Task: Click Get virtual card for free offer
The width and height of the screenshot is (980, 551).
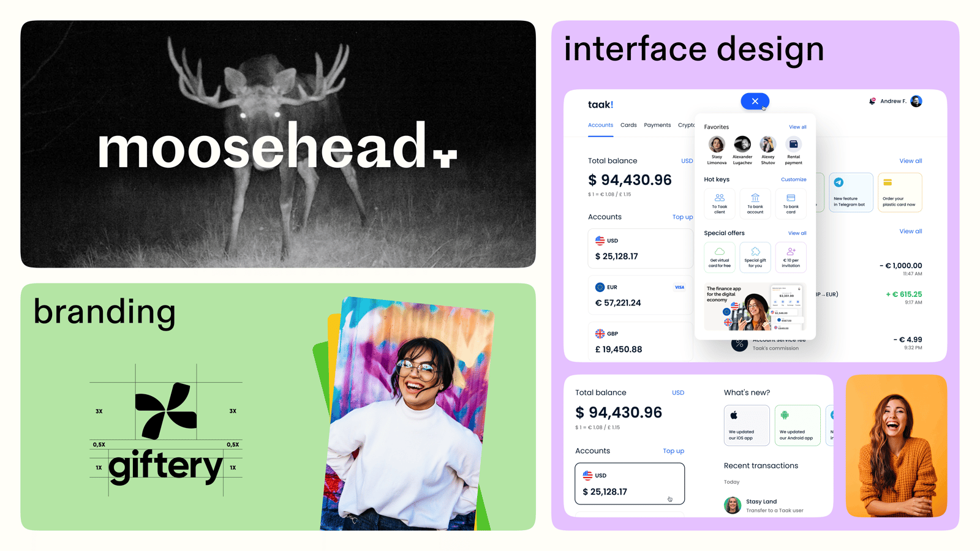Action: click(x=719, y=257)
